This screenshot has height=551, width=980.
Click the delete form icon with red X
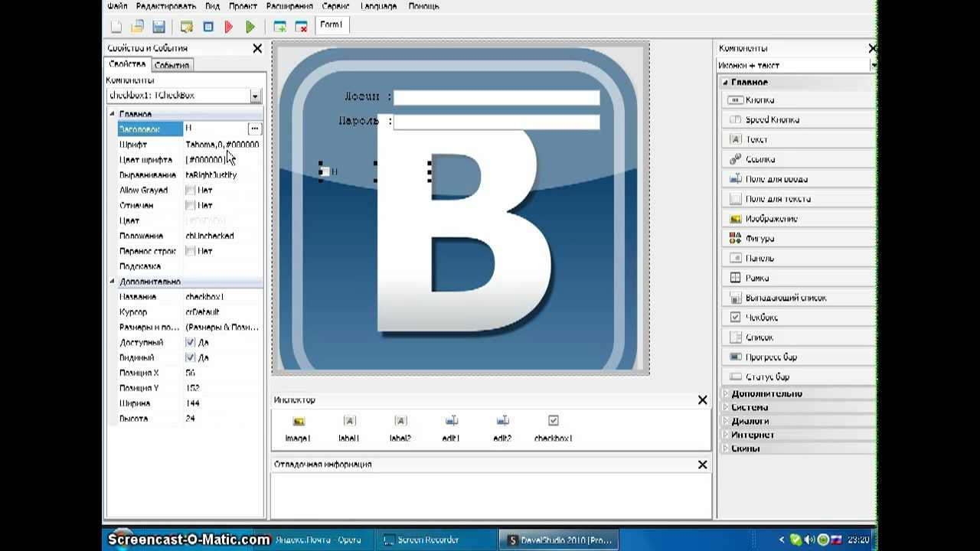click(x=302, y=27)
